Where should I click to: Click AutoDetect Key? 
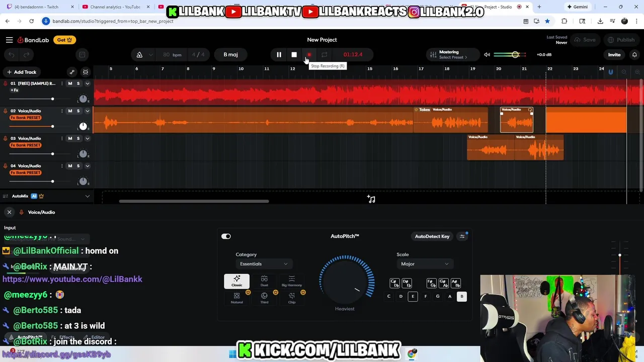tap(432, 236)
